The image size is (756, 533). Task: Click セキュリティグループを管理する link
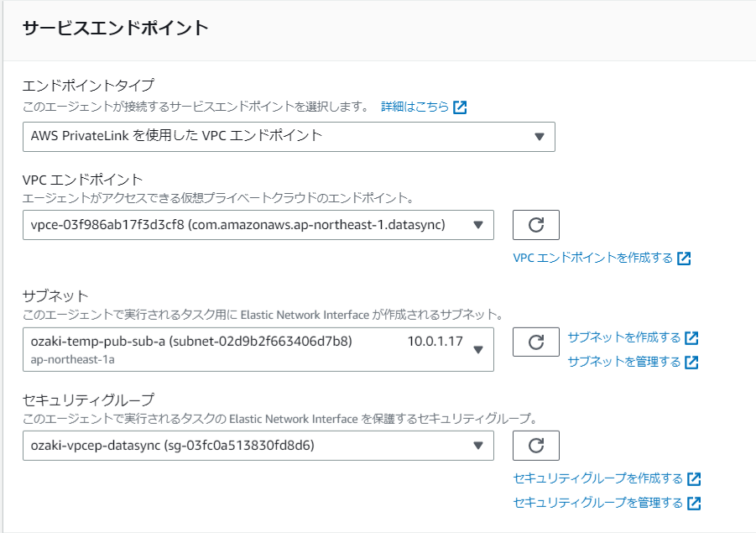pos(598,503)
